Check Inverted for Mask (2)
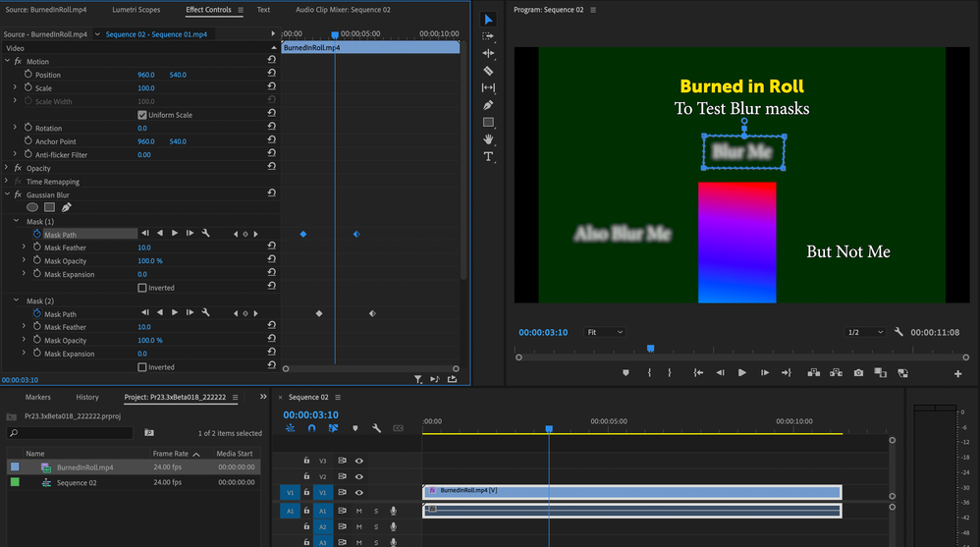 click(x=141, y=367)
